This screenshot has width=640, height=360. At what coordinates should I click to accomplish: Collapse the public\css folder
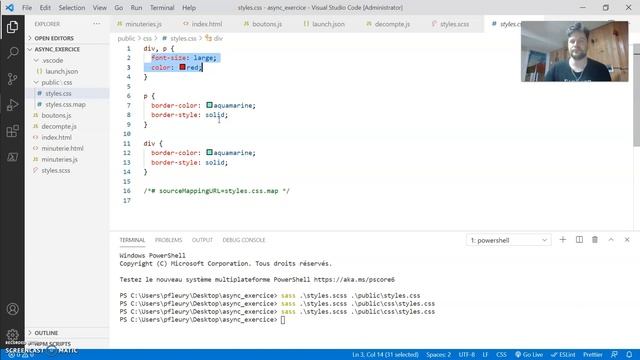[x=56, y=82]
